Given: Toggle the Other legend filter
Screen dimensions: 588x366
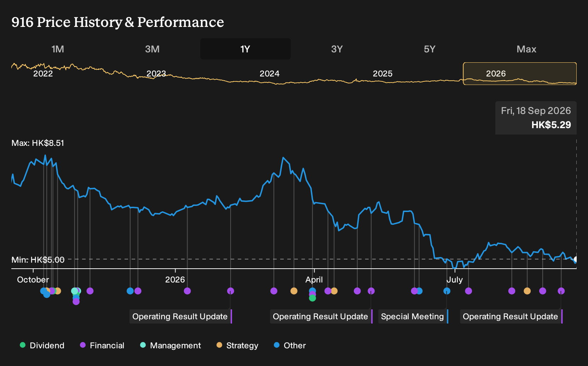Looking at the screenshot, I should (290, 345).
